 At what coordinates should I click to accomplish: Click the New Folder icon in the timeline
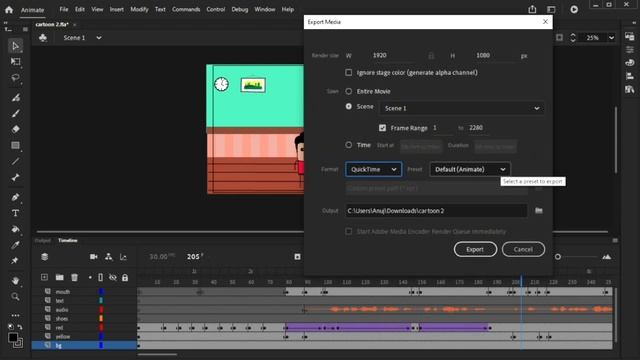tap(60, 277)
